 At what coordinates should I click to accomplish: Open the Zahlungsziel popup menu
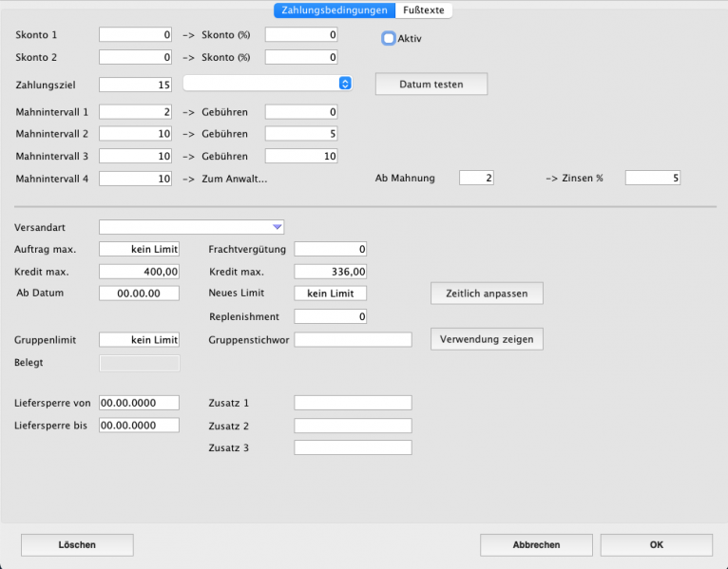pyautogui.click(x=267, y=84)
